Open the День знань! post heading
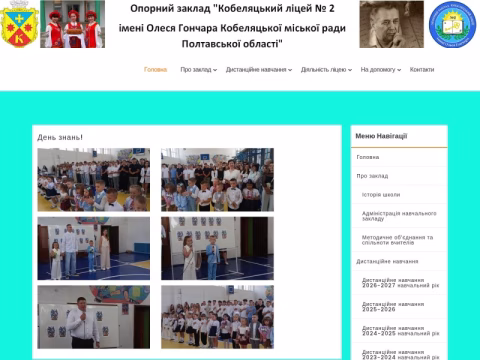 [60, 137]
